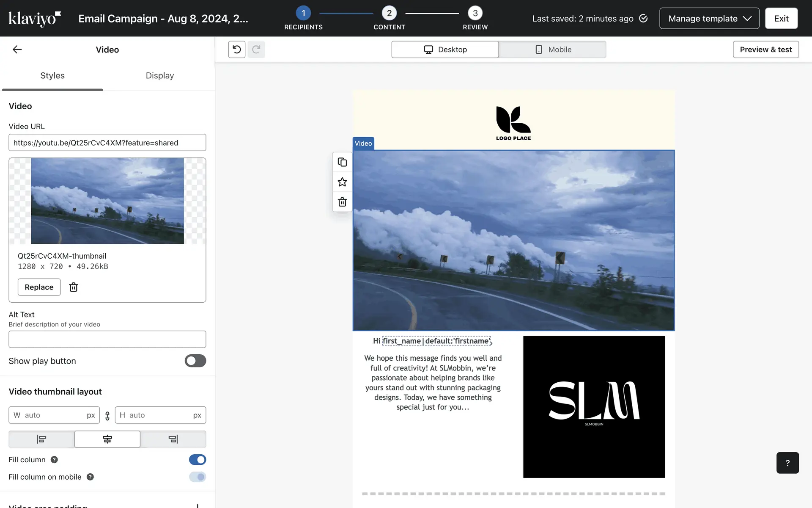The image size is (812, 508).
Task: Remove the thumbnail with the trash icon beside Replace
Action: [x=74, y=287]
